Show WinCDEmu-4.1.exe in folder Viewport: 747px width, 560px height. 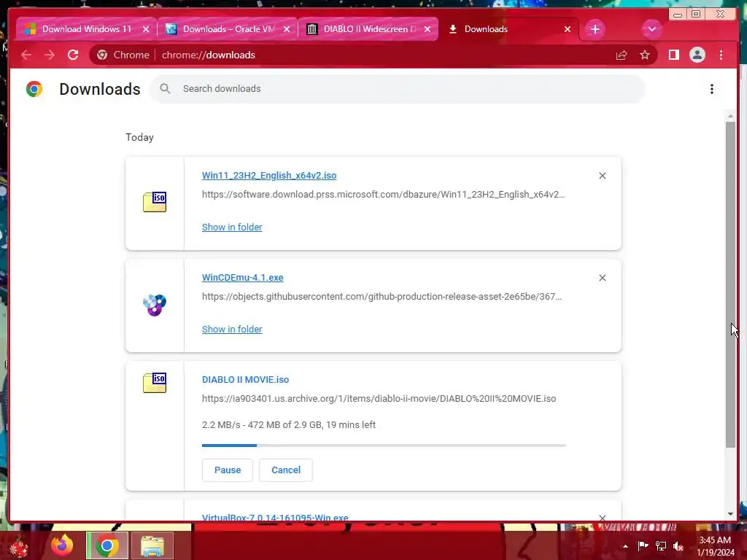point(232,329)
